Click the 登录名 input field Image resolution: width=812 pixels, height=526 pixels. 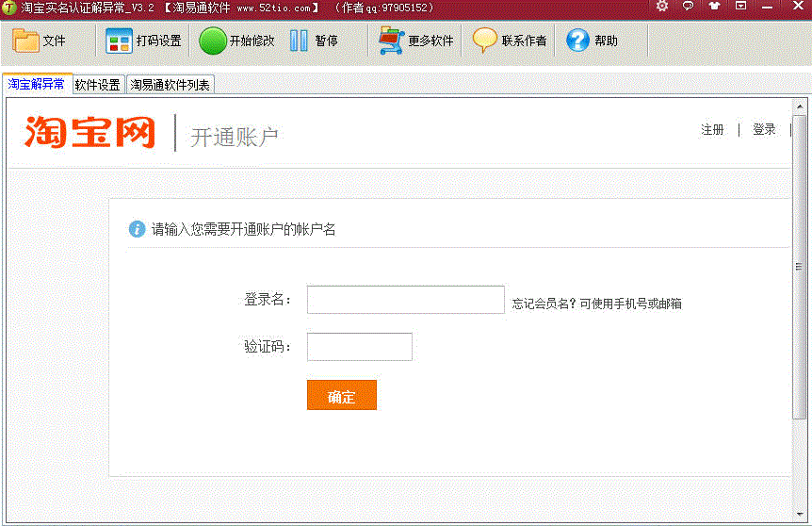tap(405, 300)
